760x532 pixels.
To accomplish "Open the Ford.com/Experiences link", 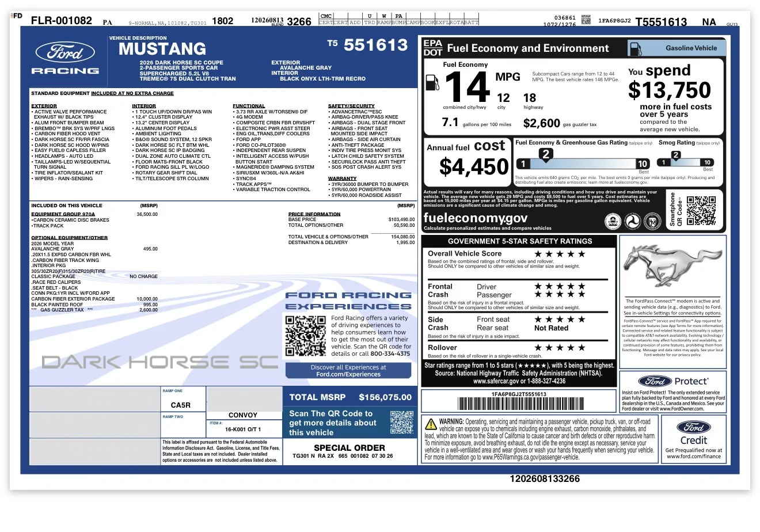I will [x=348, y=374].
